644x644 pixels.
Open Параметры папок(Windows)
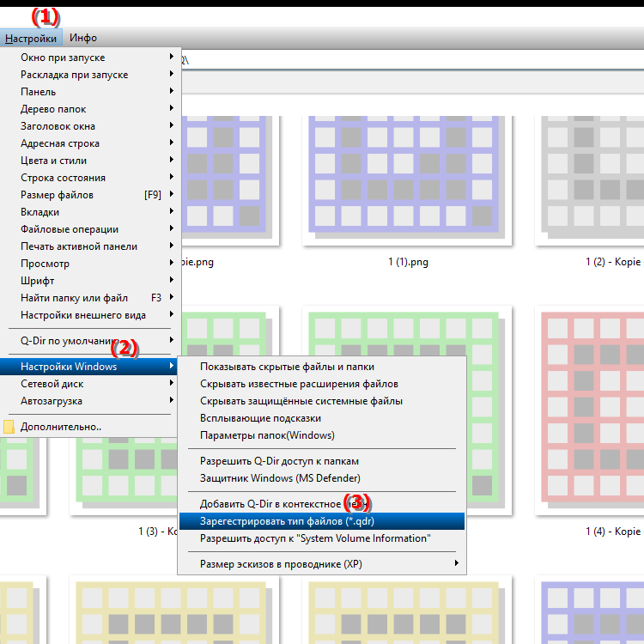[x=322, y=435]
